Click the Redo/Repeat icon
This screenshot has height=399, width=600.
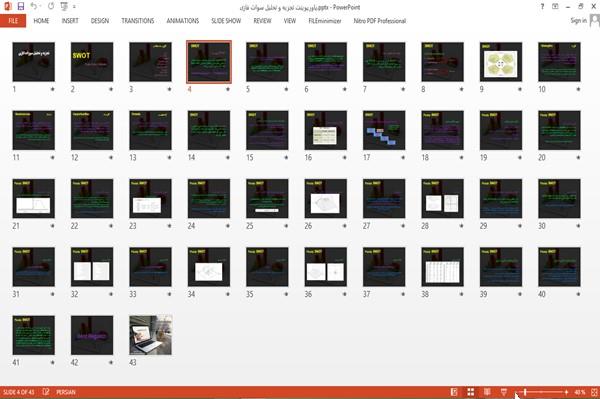tap(51, 6)
